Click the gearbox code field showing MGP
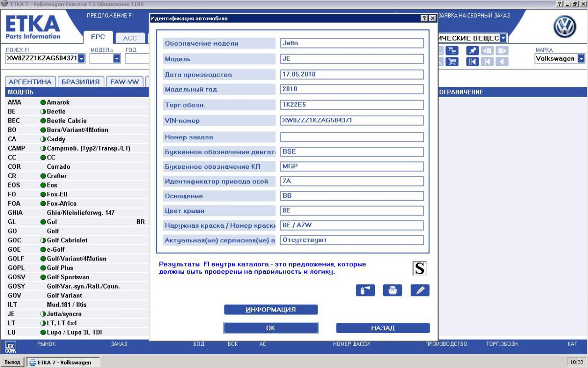Image resolution: width=588 pixels, height=368 pixels. [x=352, y=167]
